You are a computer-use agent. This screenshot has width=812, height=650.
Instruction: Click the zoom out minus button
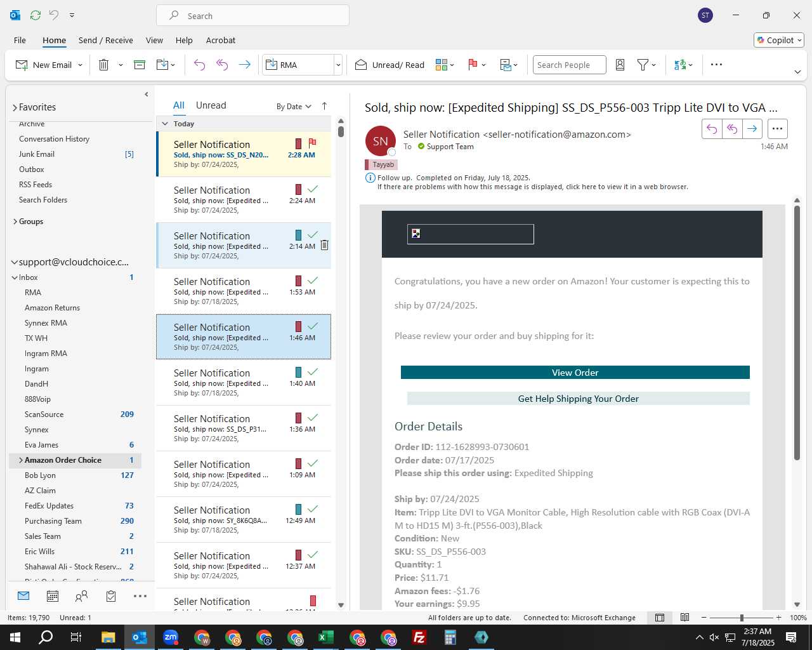(x=704, y=618)
